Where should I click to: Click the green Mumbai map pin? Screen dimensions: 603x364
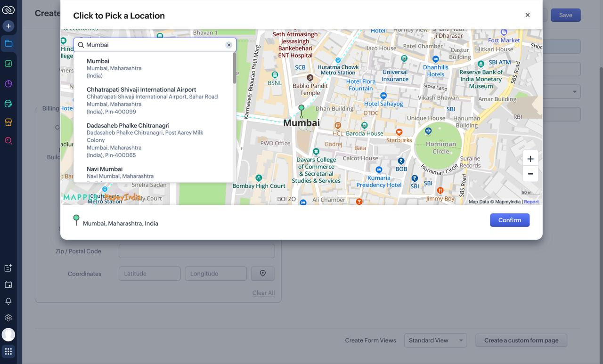click(301, 109)
